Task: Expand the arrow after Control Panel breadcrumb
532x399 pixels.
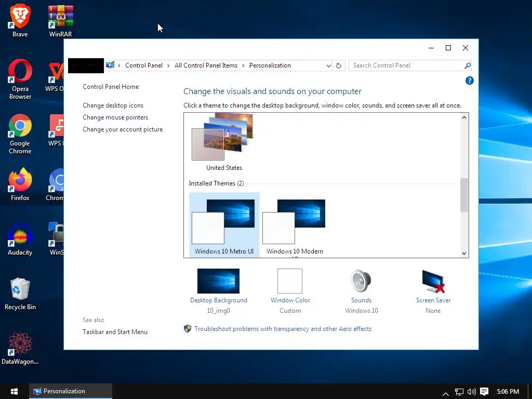Action: click(168, 65)
